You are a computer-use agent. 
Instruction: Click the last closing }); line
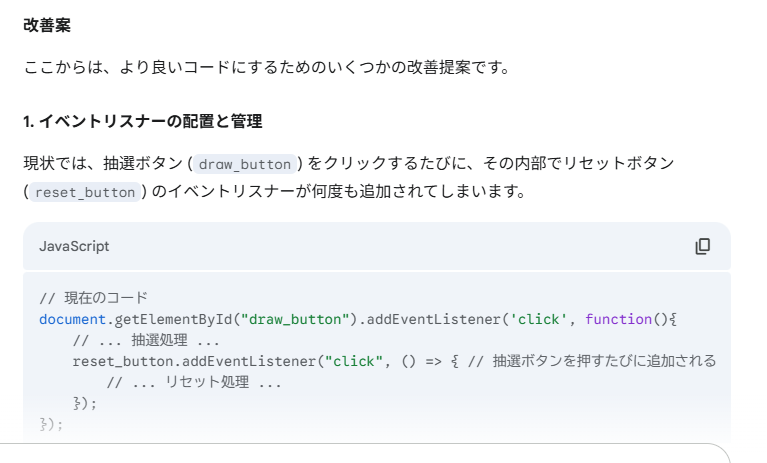coord(51,424)
